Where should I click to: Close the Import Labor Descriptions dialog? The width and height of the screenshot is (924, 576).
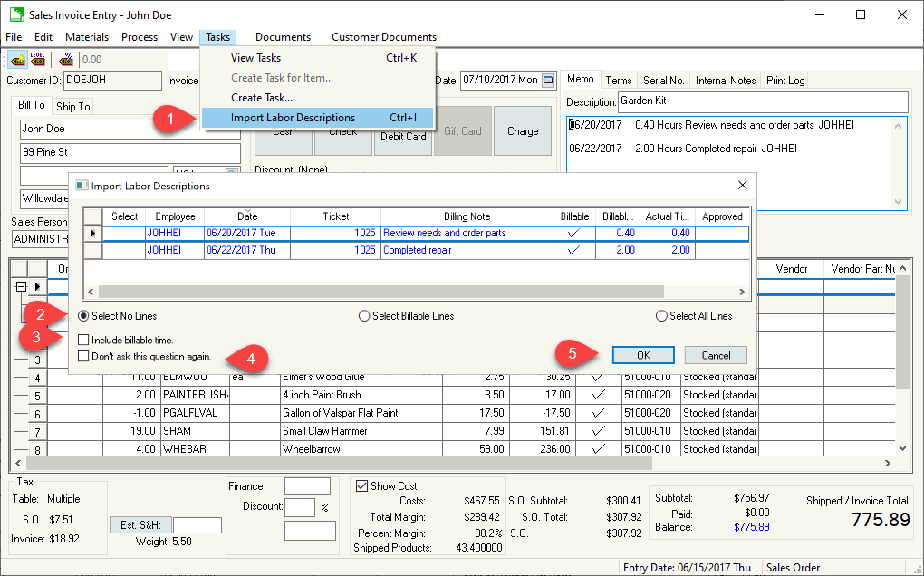pos(742,185)
